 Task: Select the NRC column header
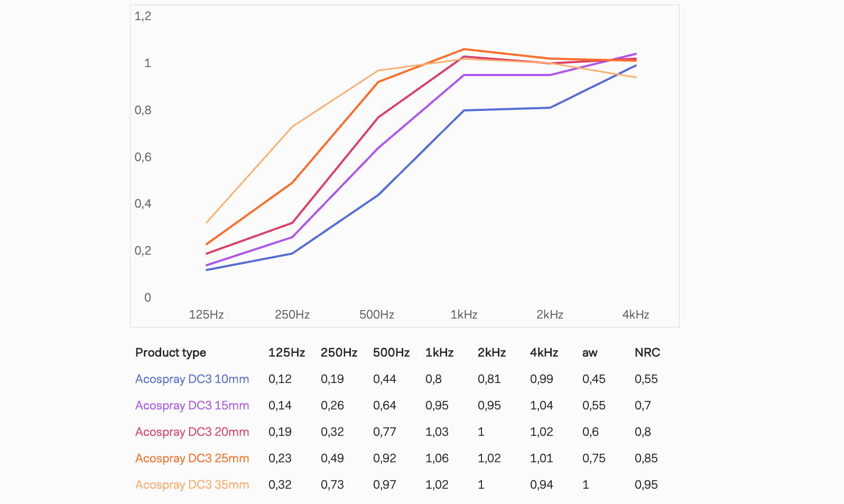[x=647, y=352]
